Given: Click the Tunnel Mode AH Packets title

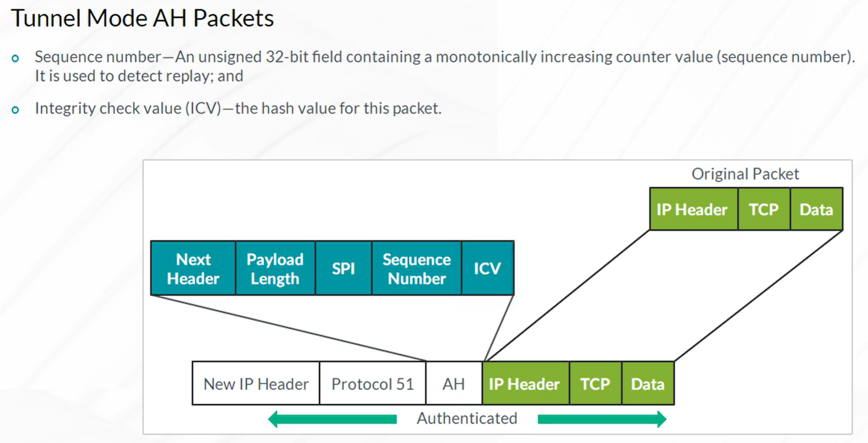Looking at the screenshot, I should [142, 18].
